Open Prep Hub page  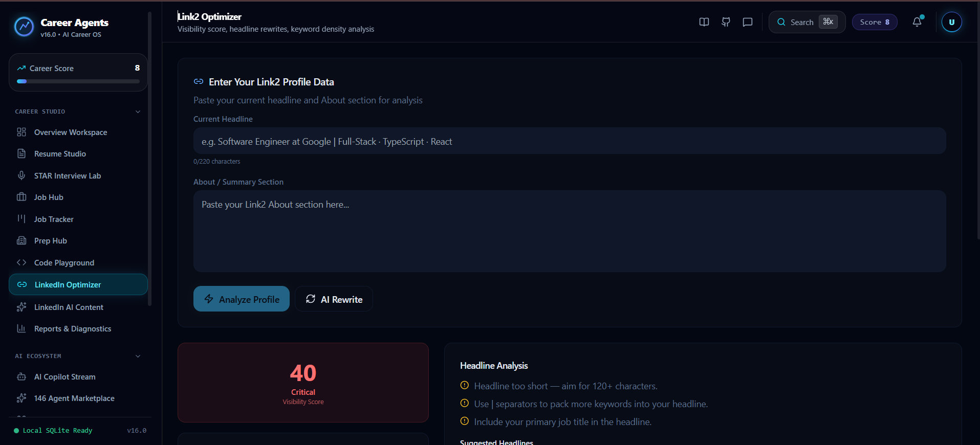pos(78,240)
